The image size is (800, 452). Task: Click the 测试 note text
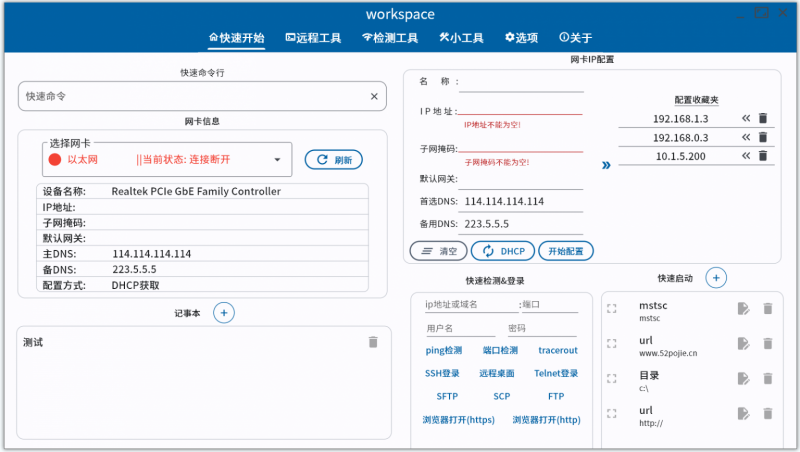point(33,342)
